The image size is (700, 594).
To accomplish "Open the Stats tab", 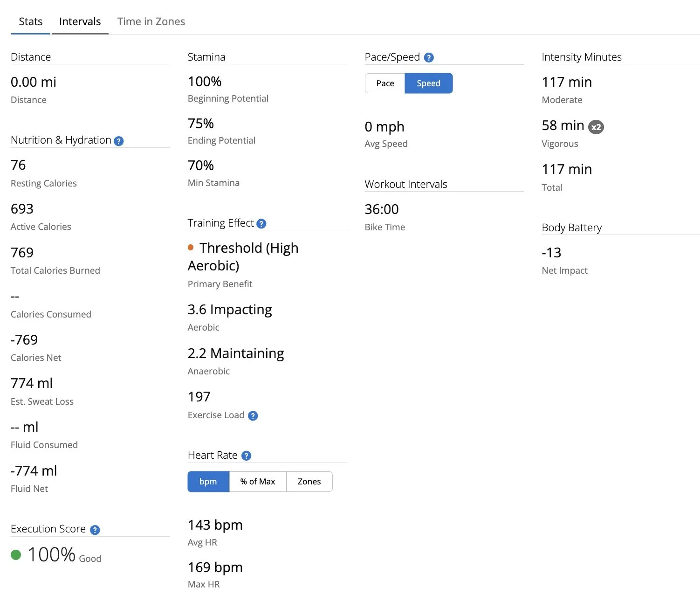I will 31,21.
